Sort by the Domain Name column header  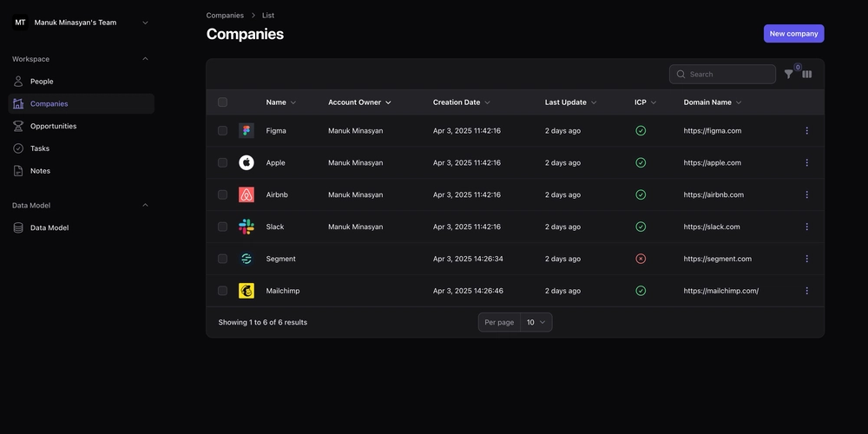[713, 102]
